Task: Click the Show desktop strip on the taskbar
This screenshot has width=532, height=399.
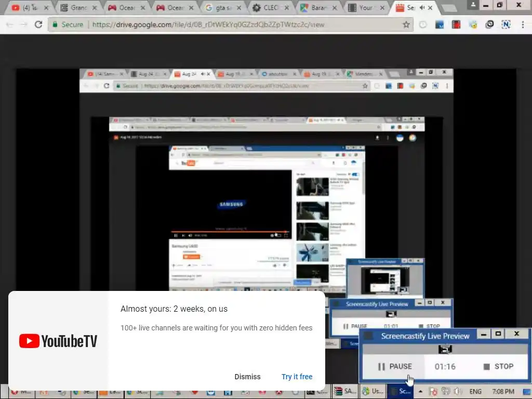Action: (x=527, y=392)
